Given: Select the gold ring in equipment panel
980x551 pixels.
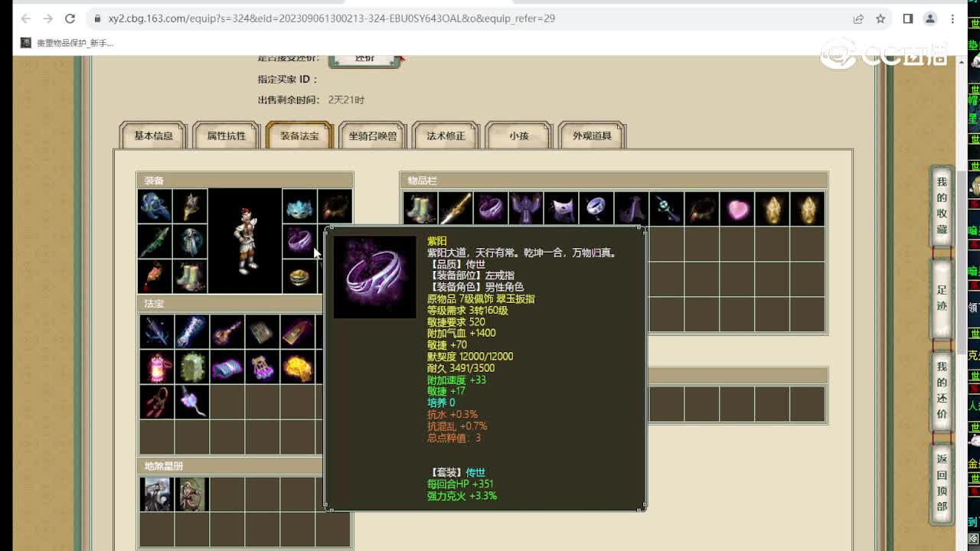Looking at the screenshot, I should point(299,277).
